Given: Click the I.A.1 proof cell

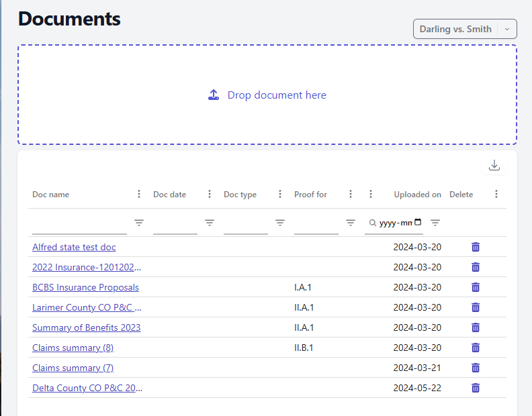Looking at the screenshot, I should coord(303,287).
